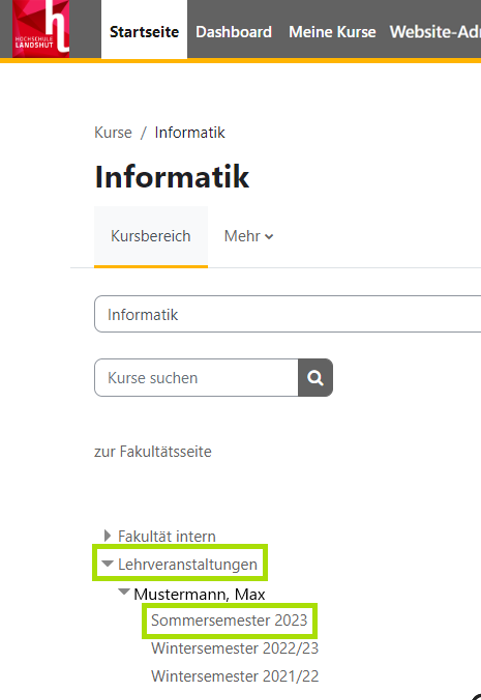Follow the zur Fakultätsseite link

coord(153,451)
